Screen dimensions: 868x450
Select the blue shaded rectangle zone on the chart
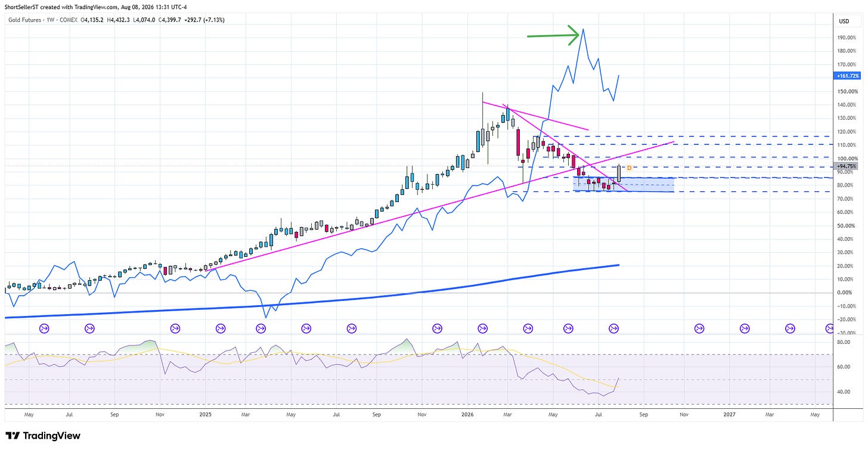pyautogui.click(x=624, y=185)
